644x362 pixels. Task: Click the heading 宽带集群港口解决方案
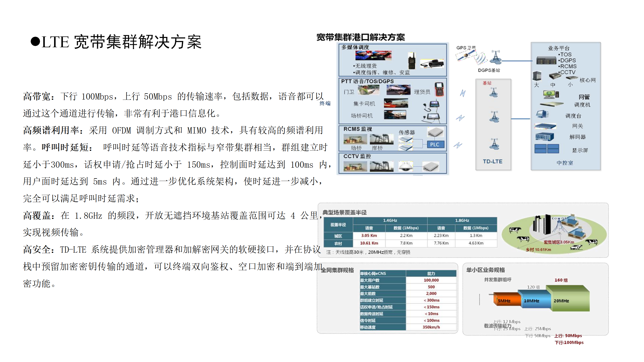pyautogui.click(x=361, y=37)
